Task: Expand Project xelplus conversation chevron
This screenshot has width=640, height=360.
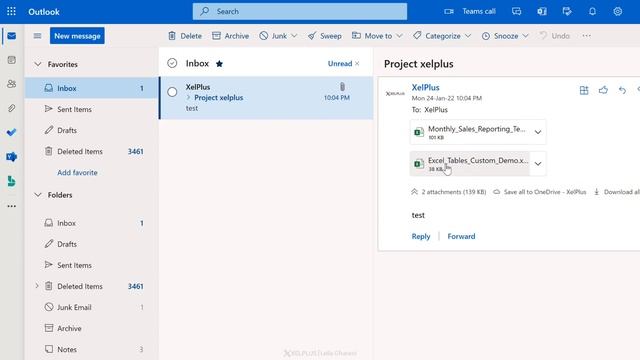Action: click(189, 98)
